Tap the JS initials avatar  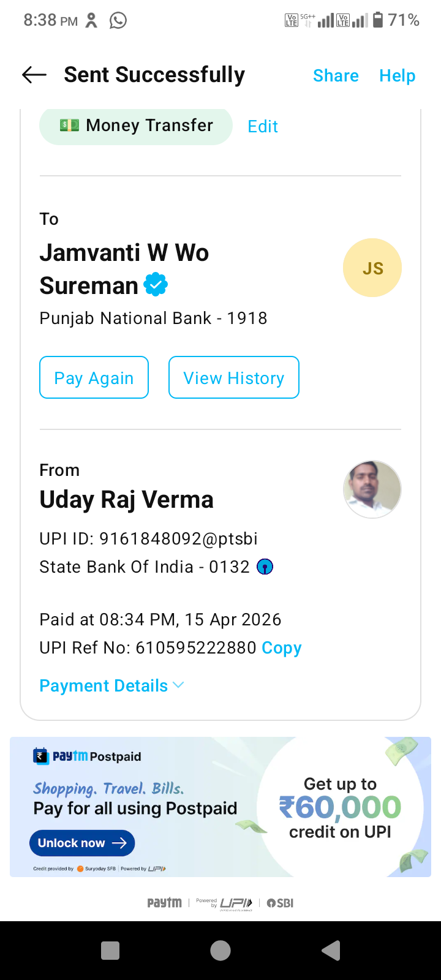coord(372,268)
